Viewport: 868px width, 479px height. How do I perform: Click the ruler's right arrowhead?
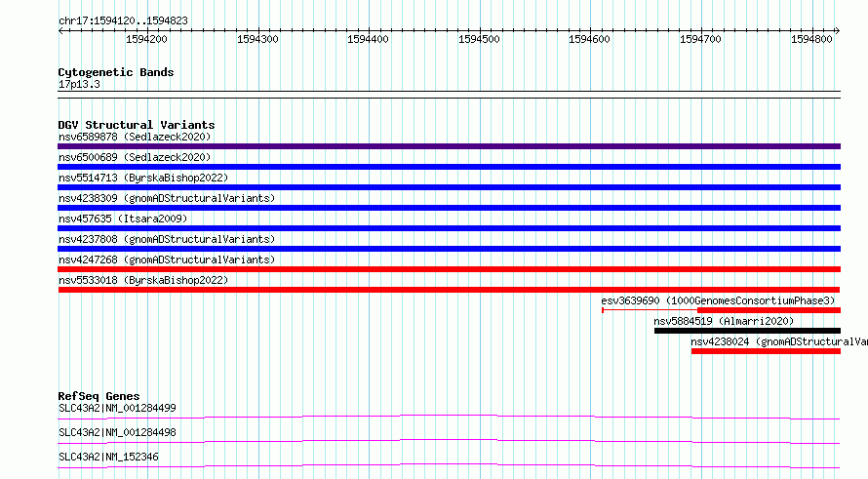click(x=837, y=31)
